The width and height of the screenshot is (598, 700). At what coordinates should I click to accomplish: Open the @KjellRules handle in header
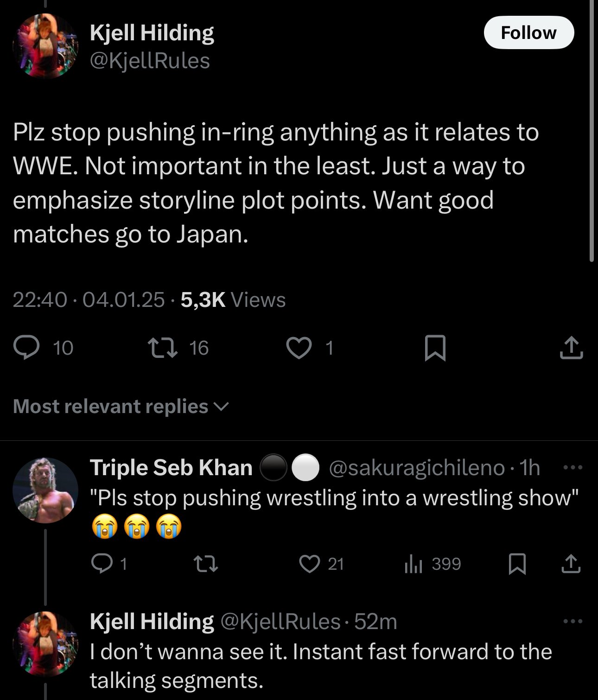150,61
